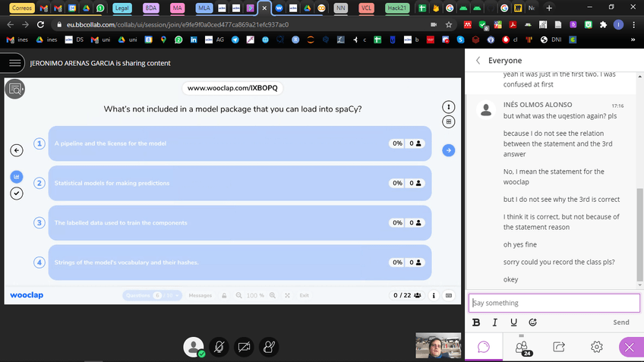Image resolution: width=644 pixels, height=362 pixels.
Task: Open the Correos tab group
Action: [22, 8]
